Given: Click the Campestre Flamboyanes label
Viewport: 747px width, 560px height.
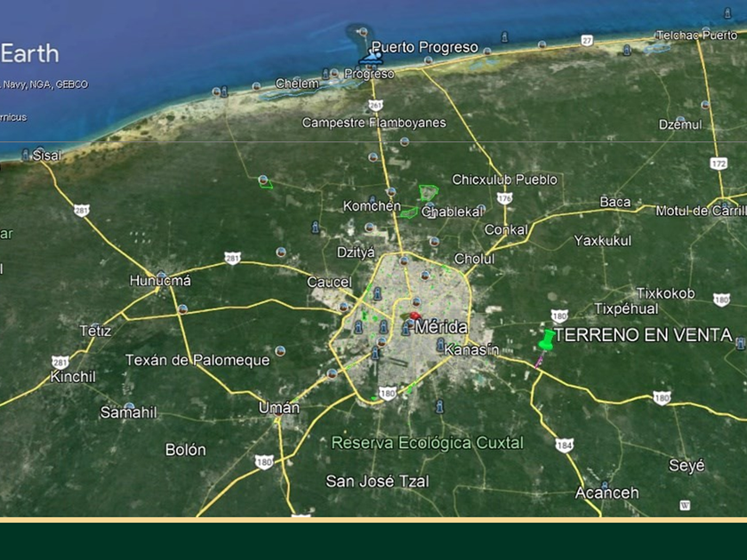Looking at the screenshot, I should point(373,123).
